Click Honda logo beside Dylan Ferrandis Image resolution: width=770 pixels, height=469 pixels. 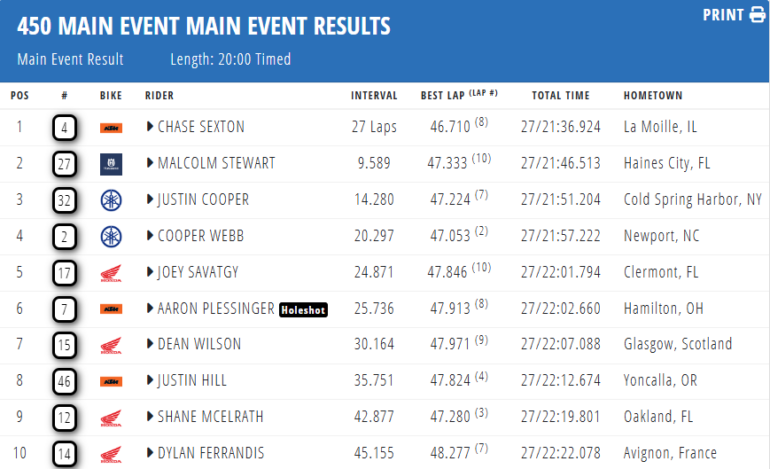click(110, 453)
